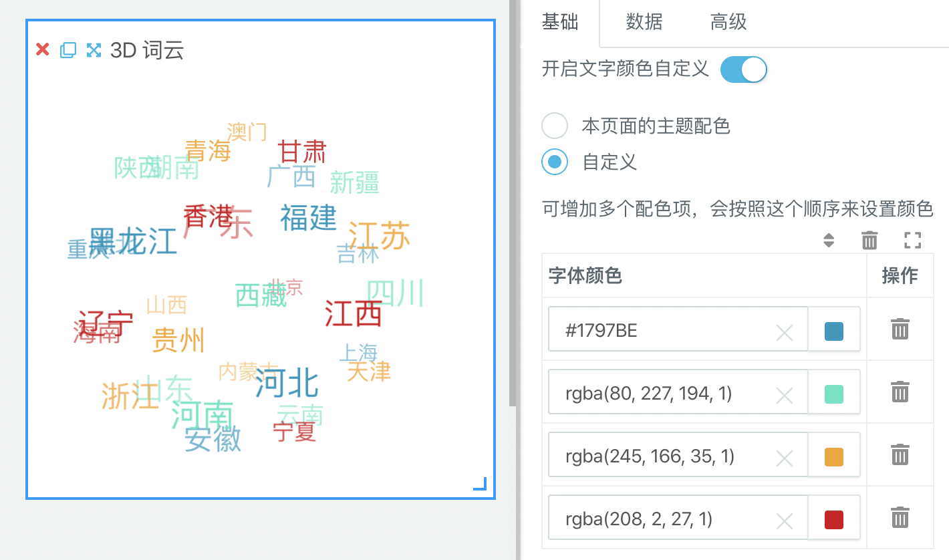Screen dimensions: 949x560
Task: Click the sort arrows icon above color table
Action: click(829, 241)
